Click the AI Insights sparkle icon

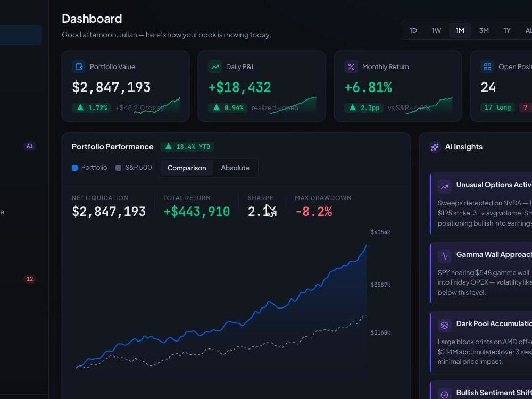[435, 147]
